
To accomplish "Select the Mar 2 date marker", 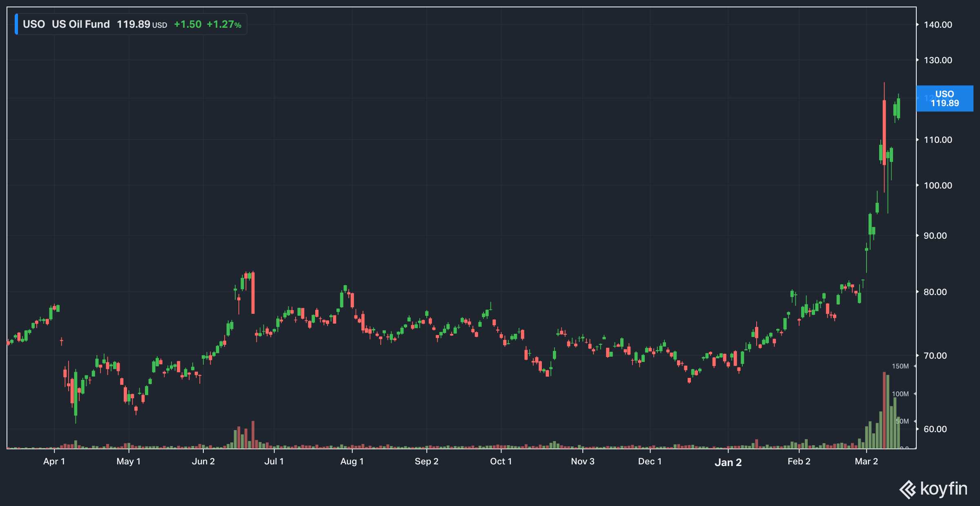I will click(866, 461).
